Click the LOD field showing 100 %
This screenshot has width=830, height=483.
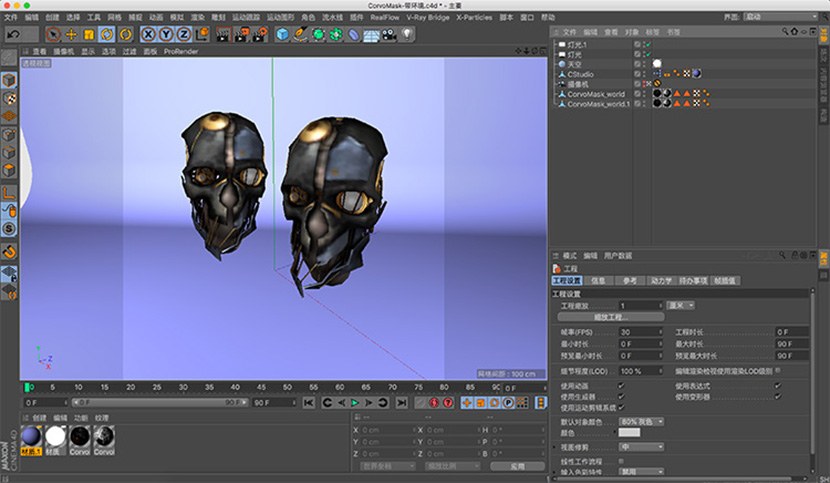coord(640,371)
